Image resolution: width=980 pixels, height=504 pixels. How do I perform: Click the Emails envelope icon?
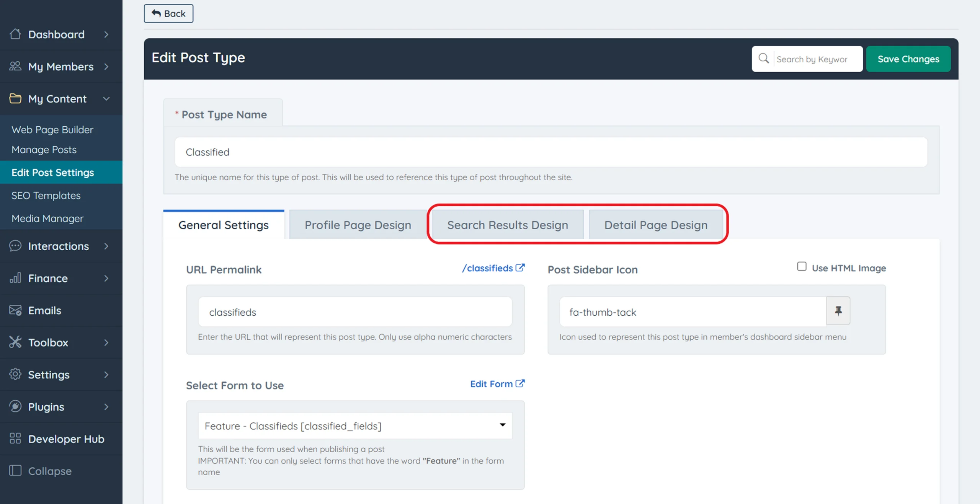15,310
